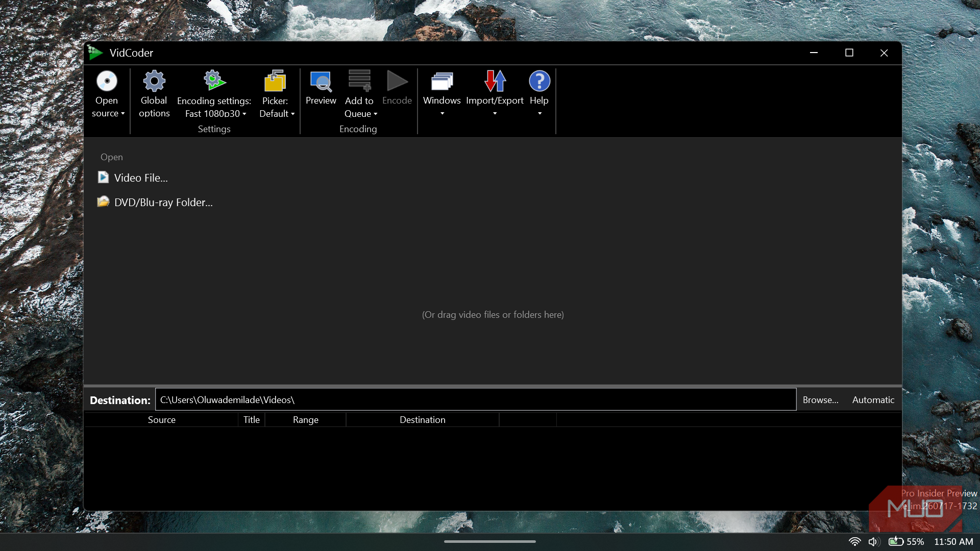Expand the Picker Default dropdown
This screenshot has height=551, width=980.
293,114
